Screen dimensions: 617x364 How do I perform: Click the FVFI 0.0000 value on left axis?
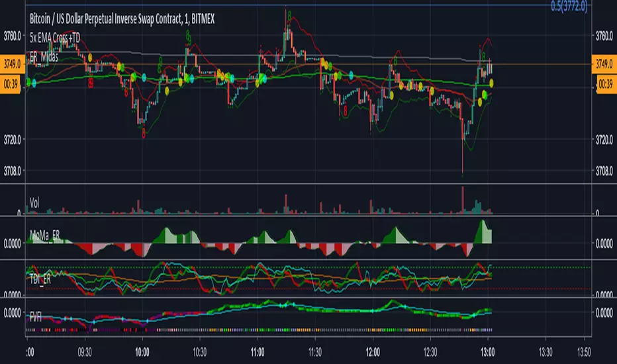coord(12,313)
